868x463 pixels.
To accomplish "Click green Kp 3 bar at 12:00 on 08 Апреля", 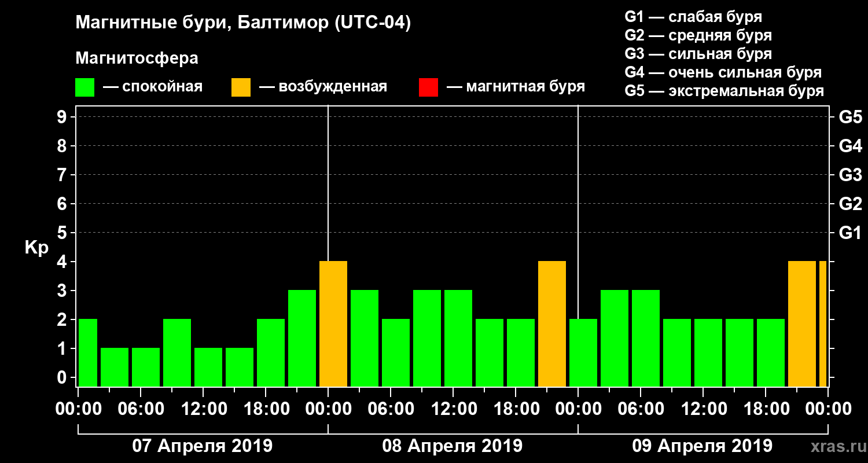I will tap(458, 338).
